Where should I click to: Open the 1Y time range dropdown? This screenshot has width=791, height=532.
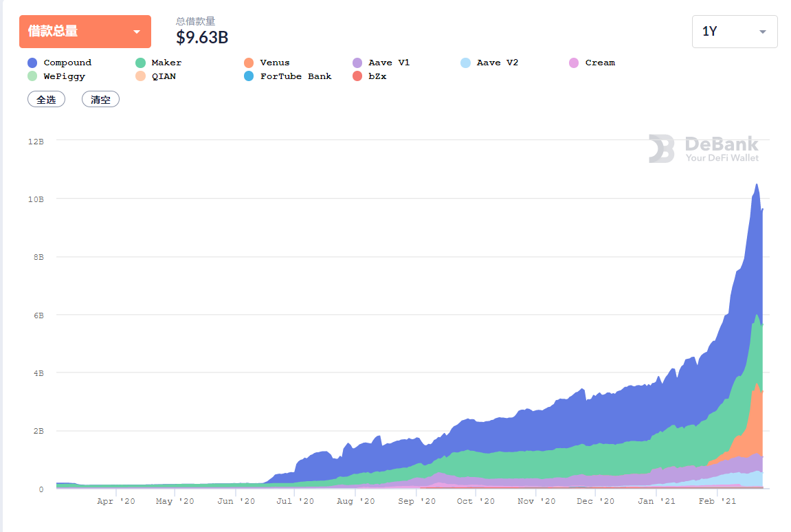735,32
